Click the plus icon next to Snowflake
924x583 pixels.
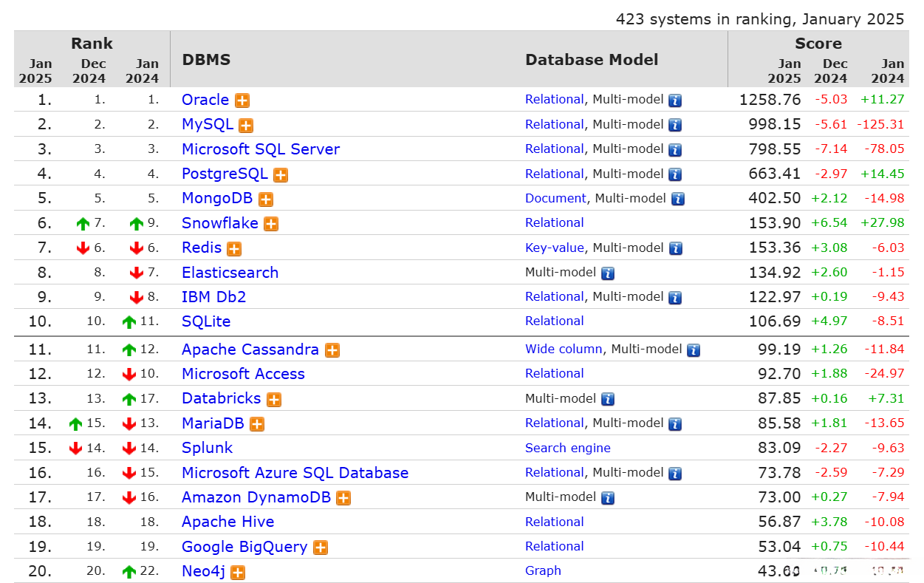(x=271, y=224)
